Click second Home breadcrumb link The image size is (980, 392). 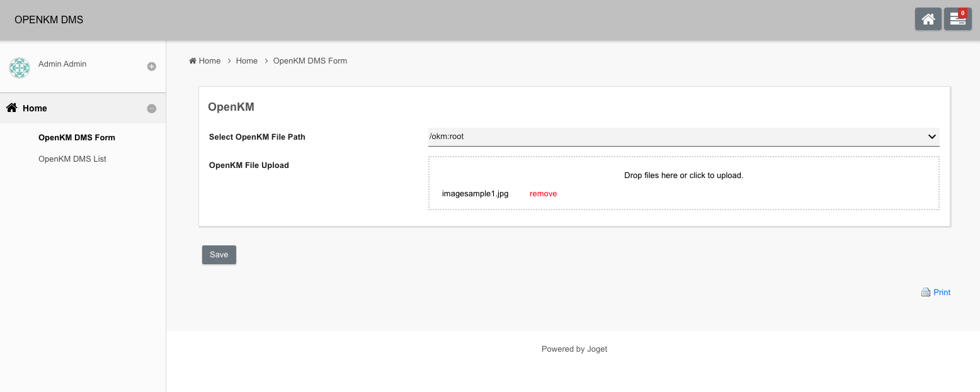coord(247,61)
